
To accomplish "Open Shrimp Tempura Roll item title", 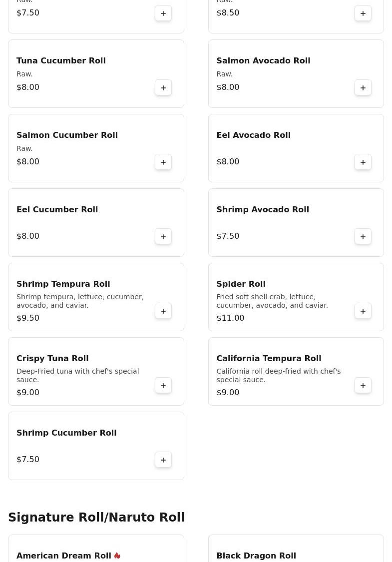I will pyautogui.click(x=63, y=284).
